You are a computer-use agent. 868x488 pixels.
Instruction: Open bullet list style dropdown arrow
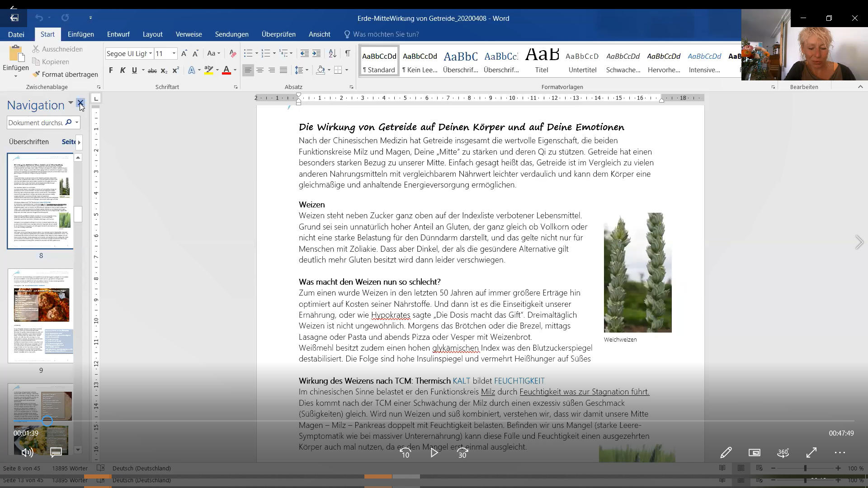click(x=256, y=53)
